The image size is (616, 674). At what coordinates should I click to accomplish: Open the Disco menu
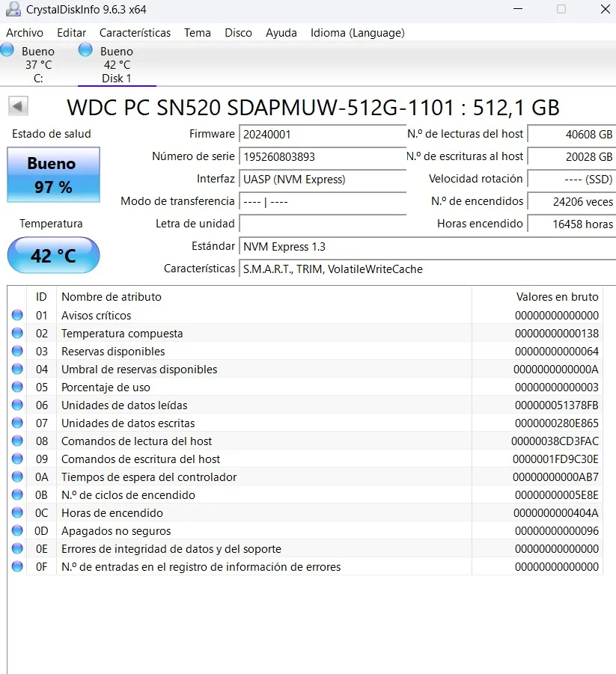(238, 33)
